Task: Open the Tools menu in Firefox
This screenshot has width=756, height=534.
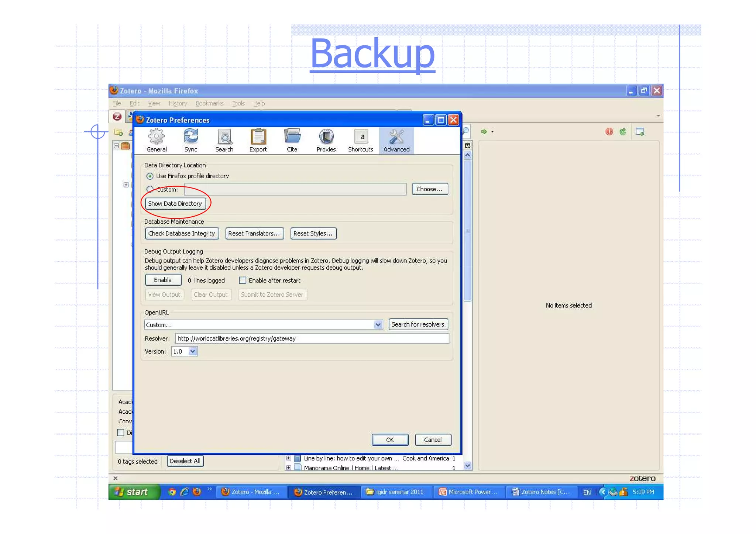Action: (x=238, y=103)
